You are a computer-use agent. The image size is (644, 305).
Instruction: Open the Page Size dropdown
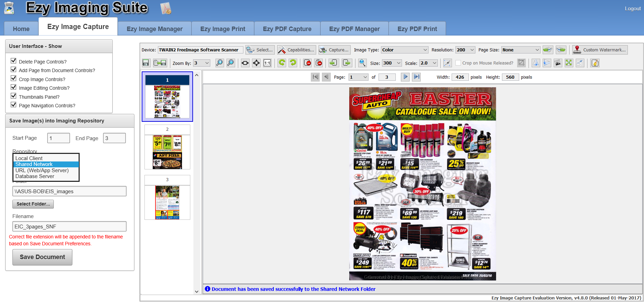[x=520, y=50]
